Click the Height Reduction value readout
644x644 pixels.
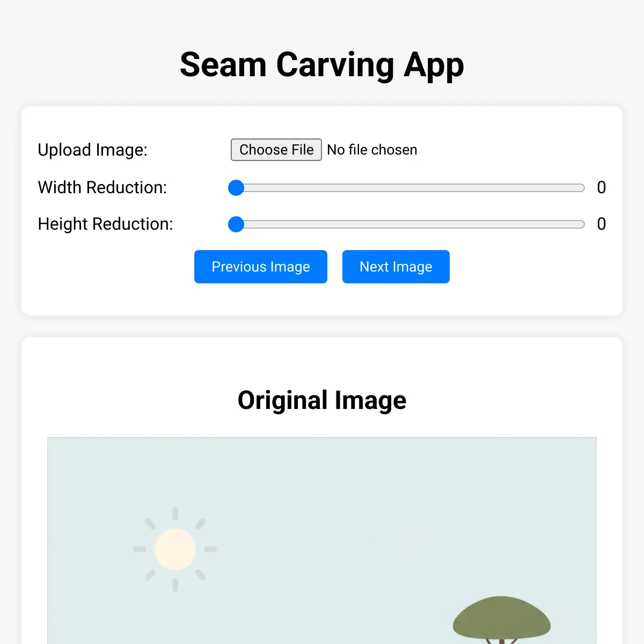click(601, 224)
